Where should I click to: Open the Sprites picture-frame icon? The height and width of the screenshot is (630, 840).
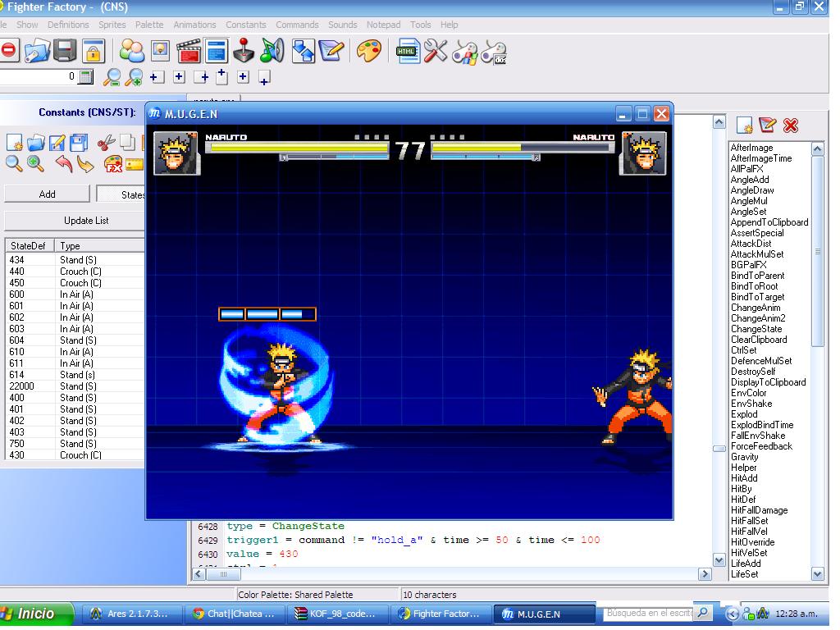coord(160,51)
